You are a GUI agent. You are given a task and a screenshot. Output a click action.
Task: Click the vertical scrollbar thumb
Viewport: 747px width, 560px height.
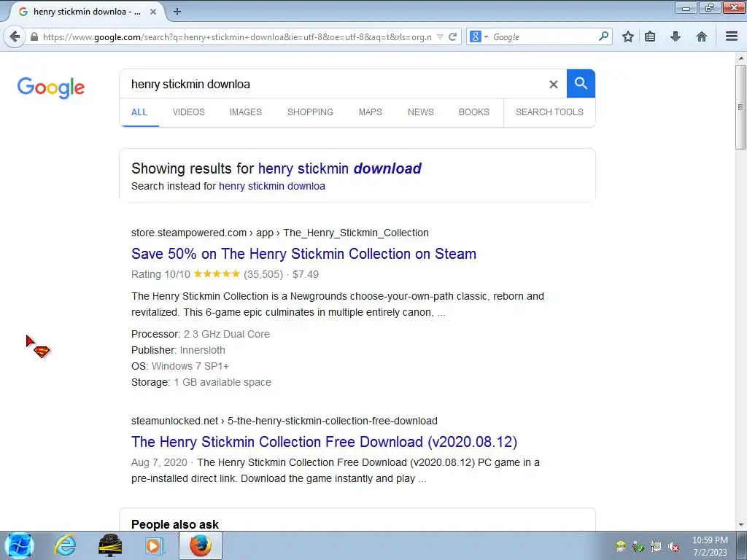pos(741,107)
